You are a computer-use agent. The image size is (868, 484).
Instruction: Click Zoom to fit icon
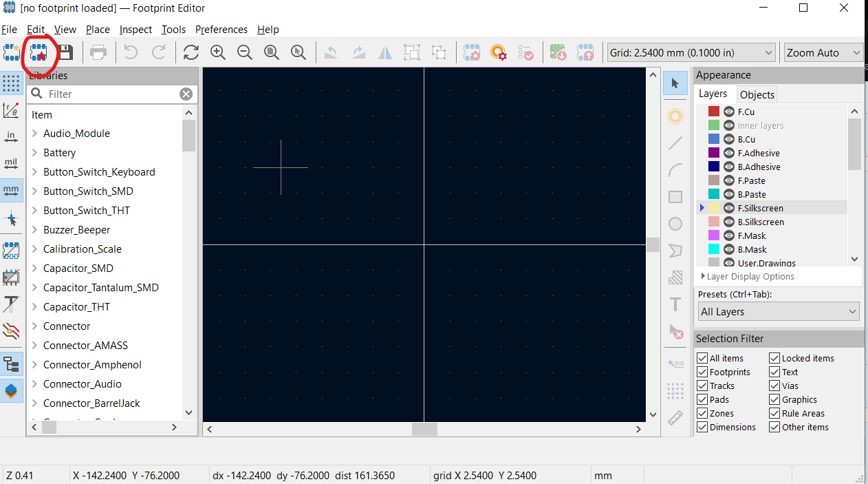(272, 52)
